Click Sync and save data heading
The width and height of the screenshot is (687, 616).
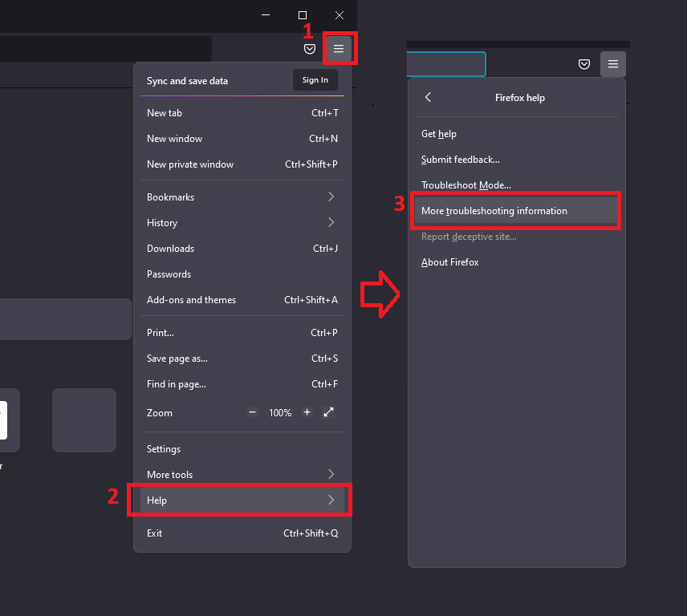click(x=187, y=81)
